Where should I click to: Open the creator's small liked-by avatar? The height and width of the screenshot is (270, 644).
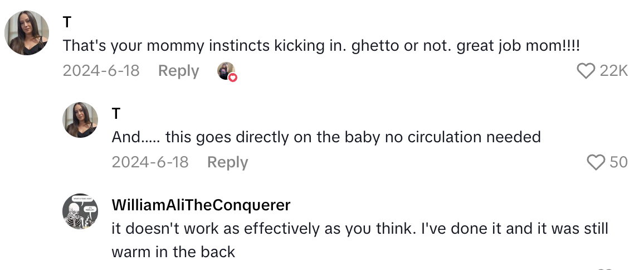226,71
